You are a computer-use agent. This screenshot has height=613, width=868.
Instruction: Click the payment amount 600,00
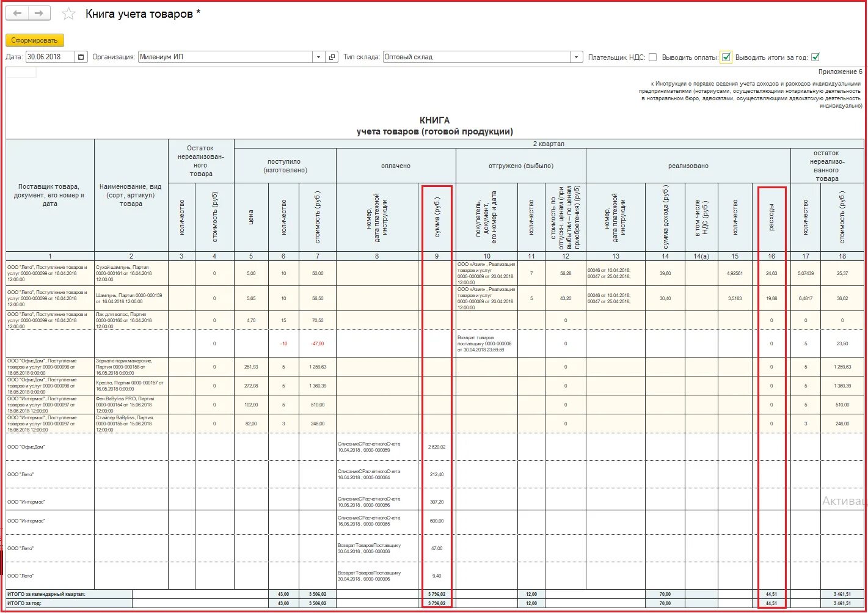coord(437,521)
